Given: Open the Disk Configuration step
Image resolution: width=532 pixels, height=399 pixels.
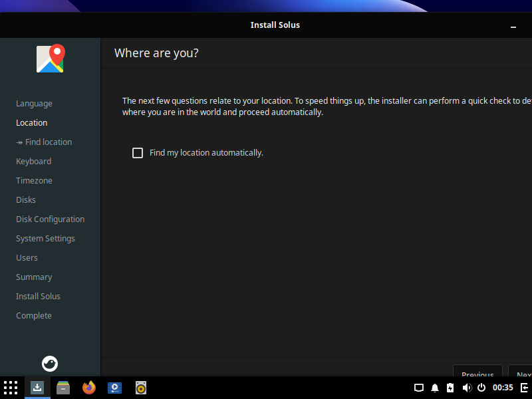Looking at the screenshot, I should click(x=51, y=219).
